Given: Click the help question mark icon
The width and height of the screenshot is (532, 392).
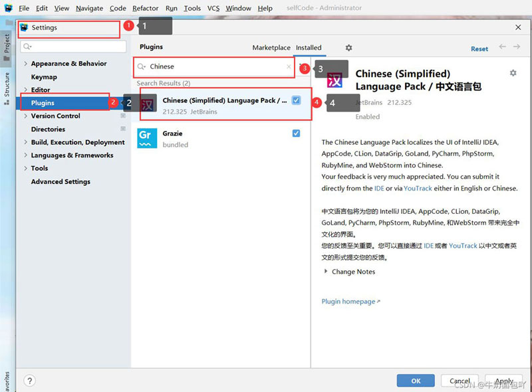Looking at the screenshot, I should (x=30, y=381).
